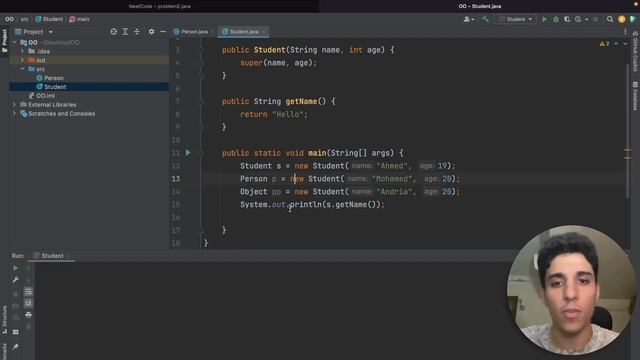640x360 pixels.
Task: Expand the out folder
Action: (x=22, y=60)
